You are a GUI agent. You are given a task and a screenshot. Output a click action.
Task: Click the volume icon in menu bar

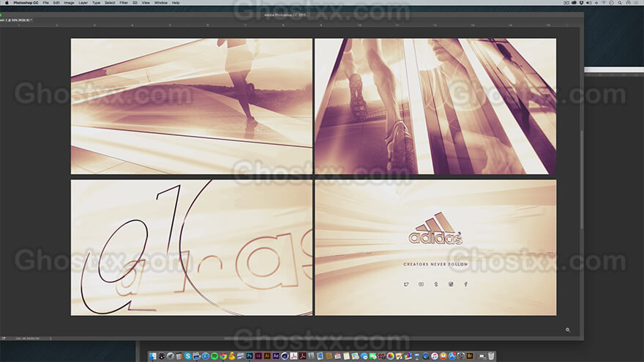click(x=589, y=2)
